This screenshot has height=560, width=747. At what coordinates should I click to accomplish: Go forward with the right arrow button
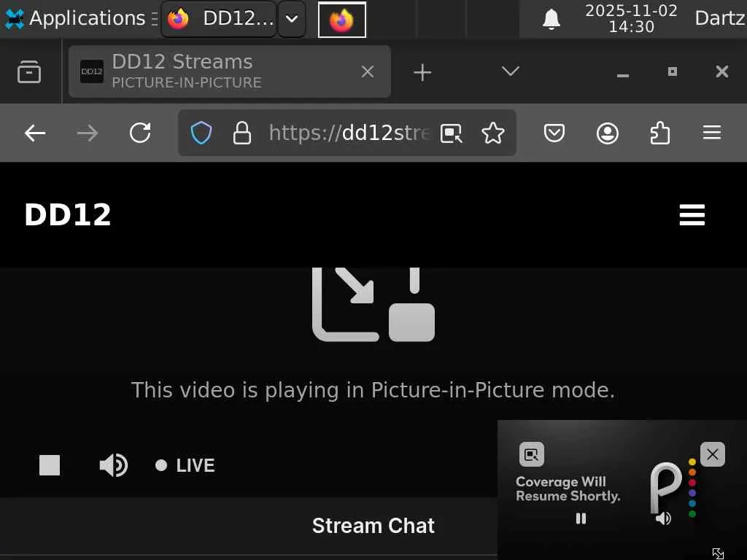pos(88,133)
